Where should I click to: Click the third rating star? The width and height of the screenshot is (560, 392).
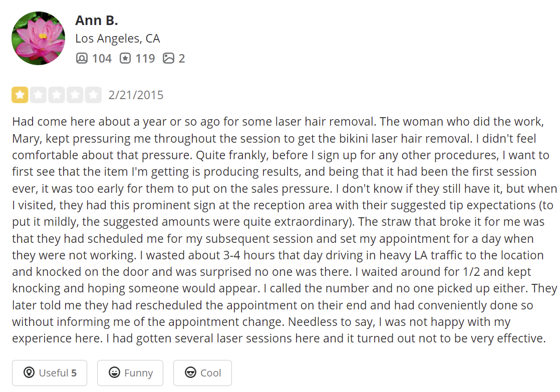pyautogui.click(x=57, y=95)
